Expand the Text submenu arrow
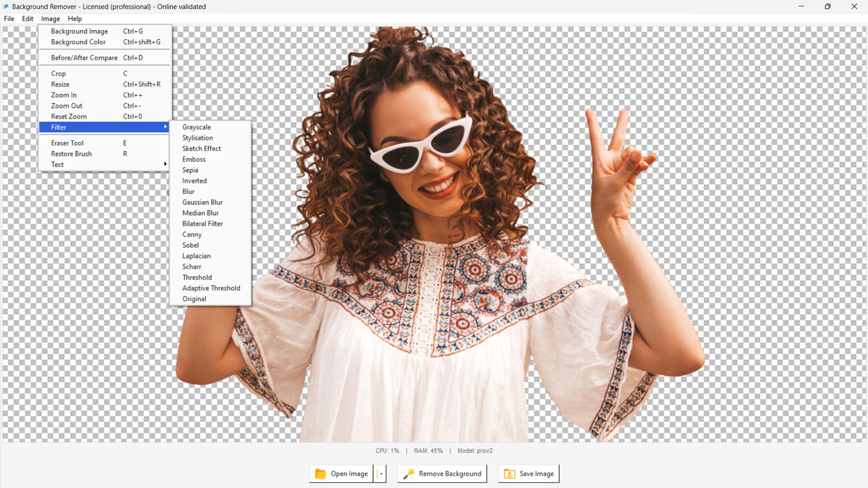The width and height of the screenshot is (868, 488). 165,164
